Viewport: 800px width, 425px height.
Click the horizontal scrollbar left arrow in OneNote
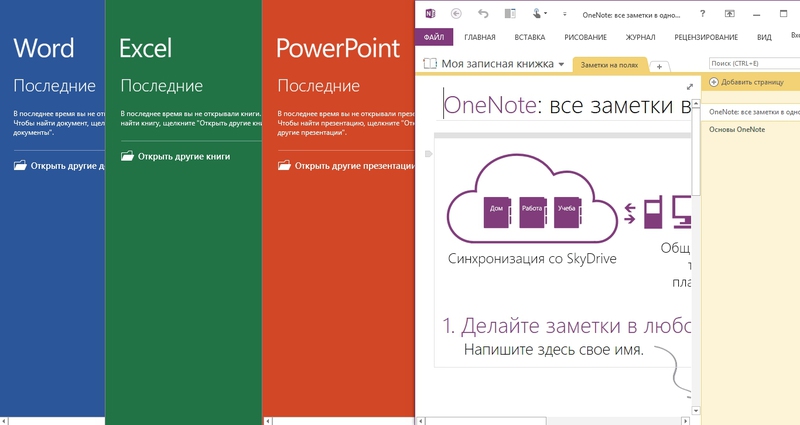coord(421,421)
